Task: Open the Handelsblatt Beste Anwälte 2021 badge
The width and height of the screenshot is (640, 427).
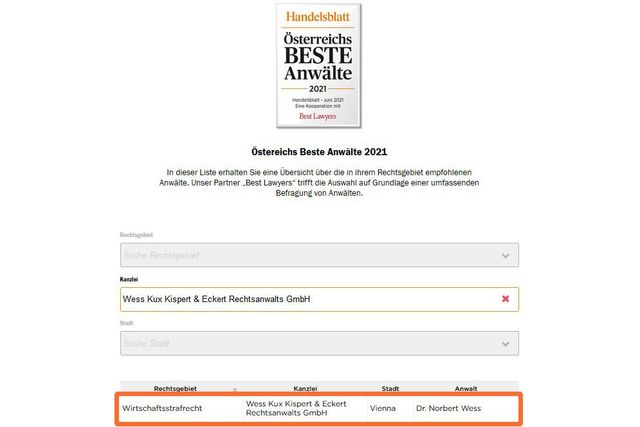Action: pos(318,65)
